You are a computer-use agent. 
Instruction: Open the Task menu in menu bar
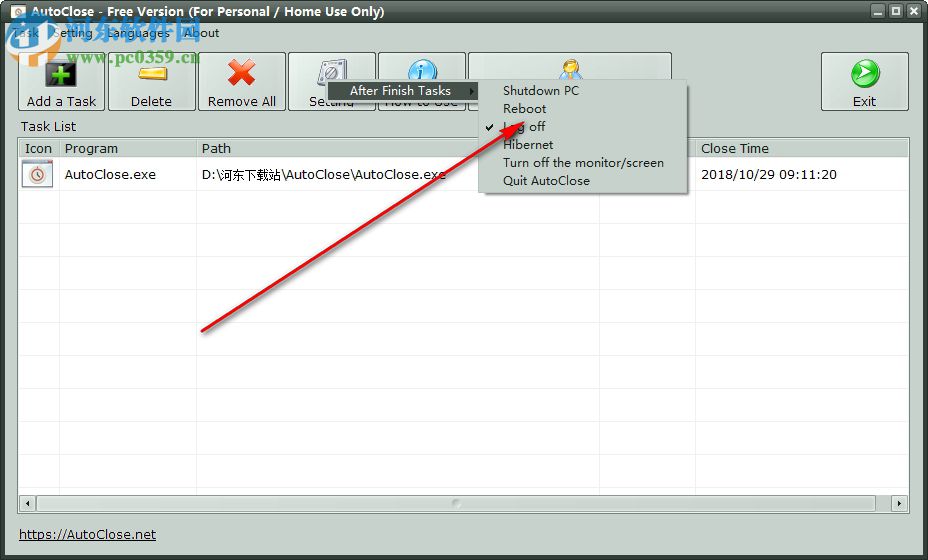(x=26, y=33)
